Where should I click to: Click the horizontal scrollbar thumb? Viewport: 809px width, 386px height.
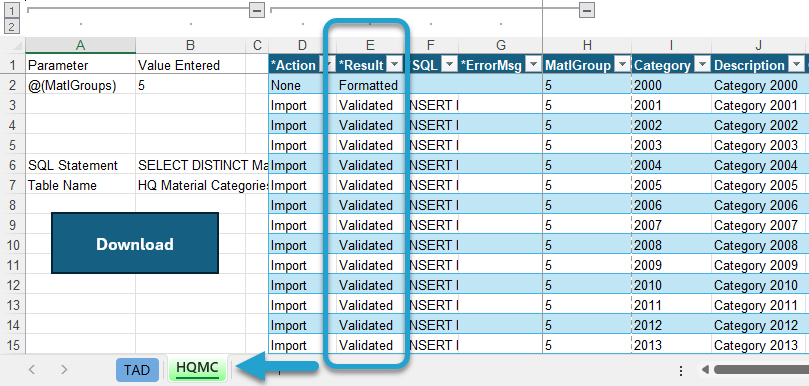coord(761,369)
